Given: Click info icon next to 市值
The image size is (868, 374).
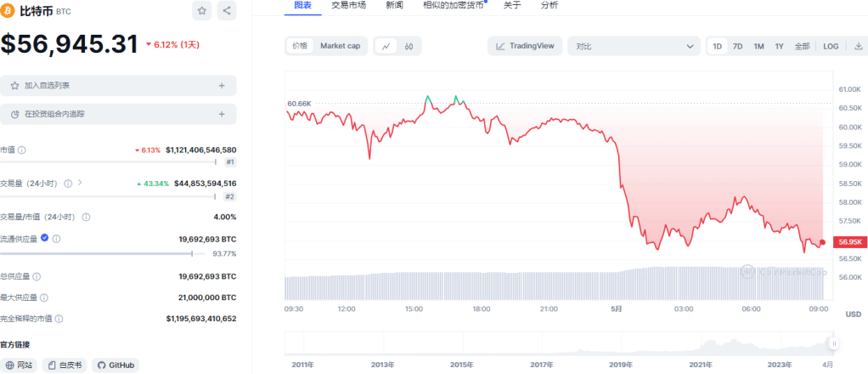Looking at the screenshot, I should (x=22, y=150).
